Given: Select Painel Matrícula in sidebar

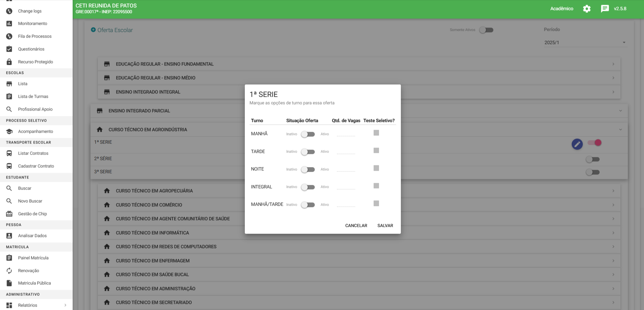Looking at the screenshot, I should click(x=33, y=258).
